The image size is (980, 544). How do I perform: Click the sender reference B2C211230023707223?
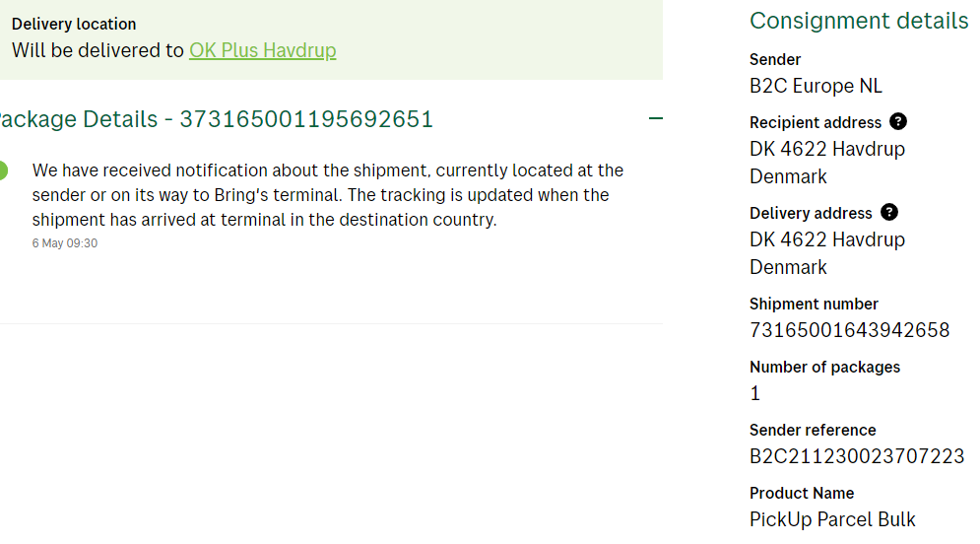click(x=856, y=456)
